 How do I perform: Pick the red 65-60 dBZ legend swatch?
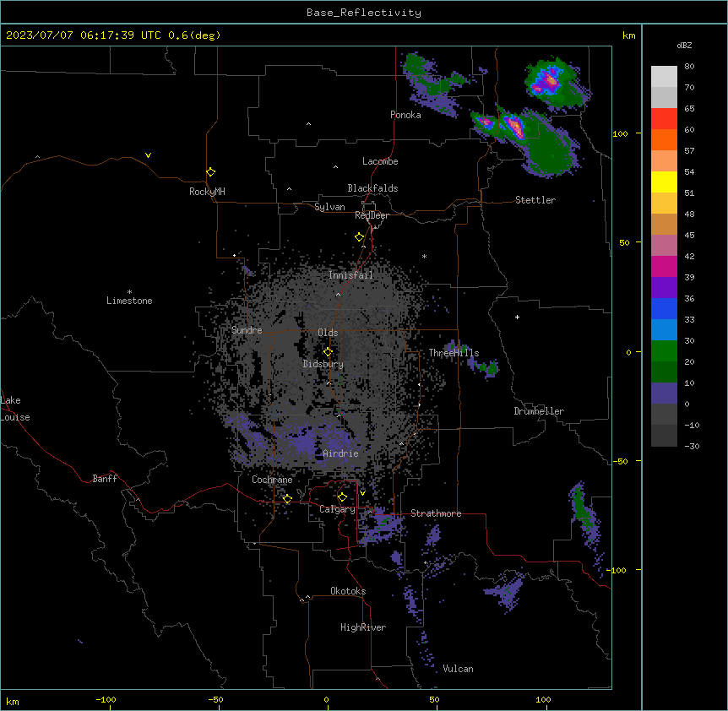pyautogui.click(x=664, y=118)
